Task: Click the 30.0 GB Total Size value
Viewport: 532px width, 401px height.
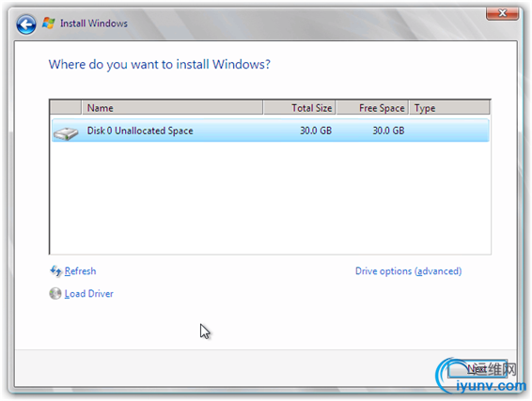Action: click(x=316, y=131)
